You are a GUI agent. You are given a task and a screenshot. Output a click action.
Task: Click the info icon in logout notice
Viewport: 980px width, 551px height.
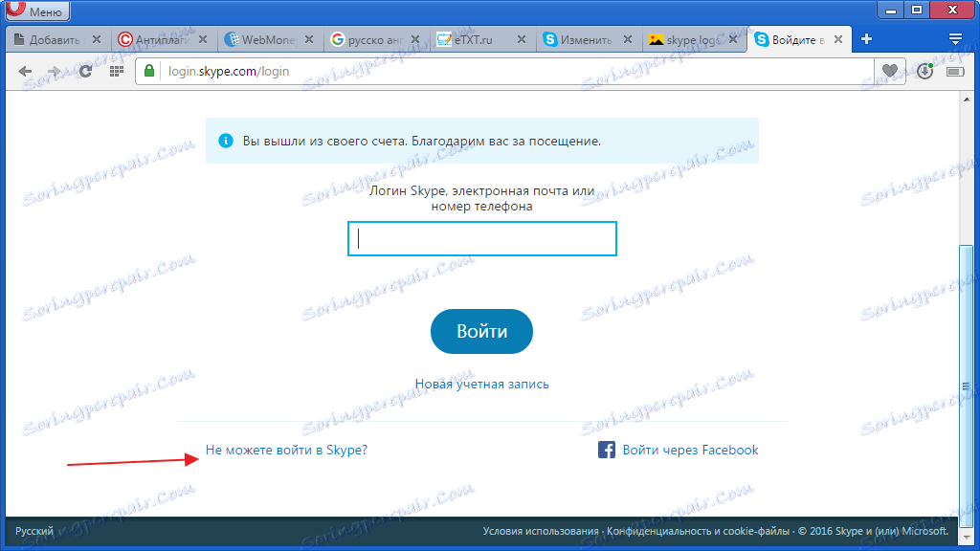(x=226, y=141)
